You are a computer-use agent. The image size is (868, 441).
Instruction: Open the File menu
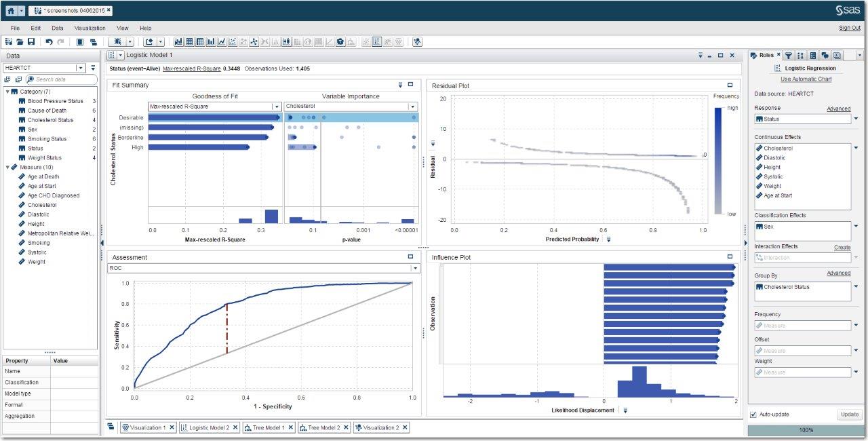(x=15, y=28)
